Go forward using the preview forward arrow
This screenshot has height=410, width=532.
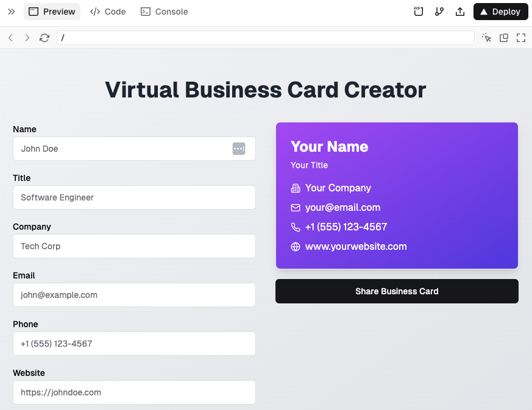(x=27, y=38)
